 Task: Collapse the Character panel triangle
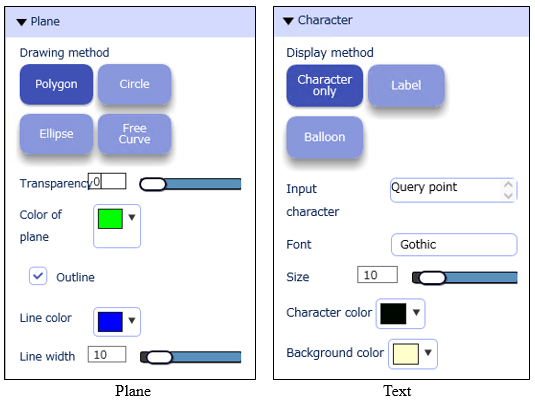click(x=288, y=21)
